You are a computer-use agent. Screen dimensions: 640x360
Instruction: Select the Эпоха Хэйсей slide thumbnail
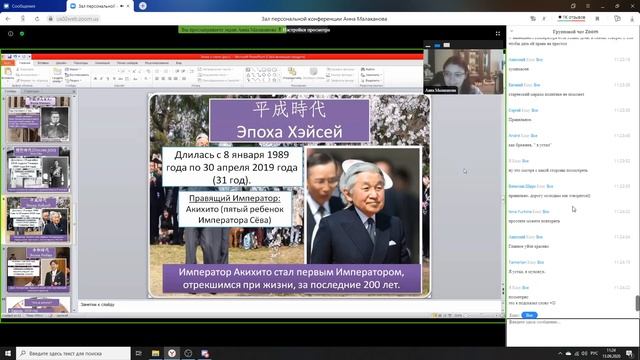(x=38, y=220)
